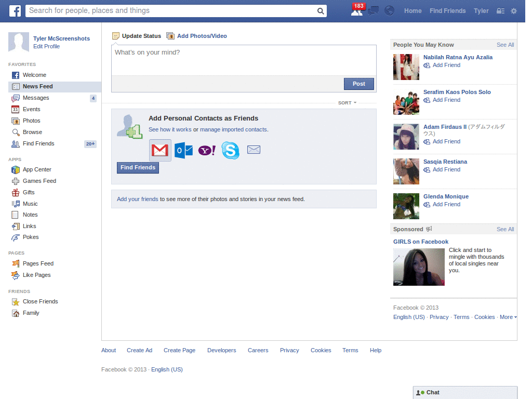The height and width of the screenshot is (399, 532).
Task: Click Tyler McScreenshots profile picture
Action: tap(19, 43)
